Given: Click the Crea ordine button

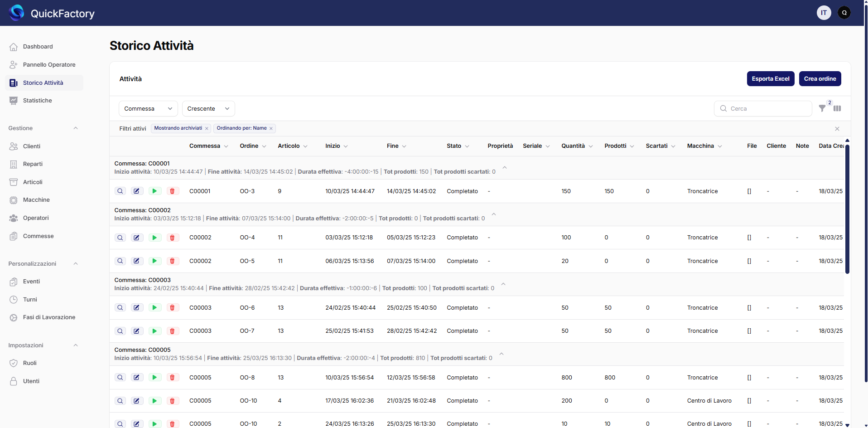Looking at the screenshot, I should coord(820,79).
